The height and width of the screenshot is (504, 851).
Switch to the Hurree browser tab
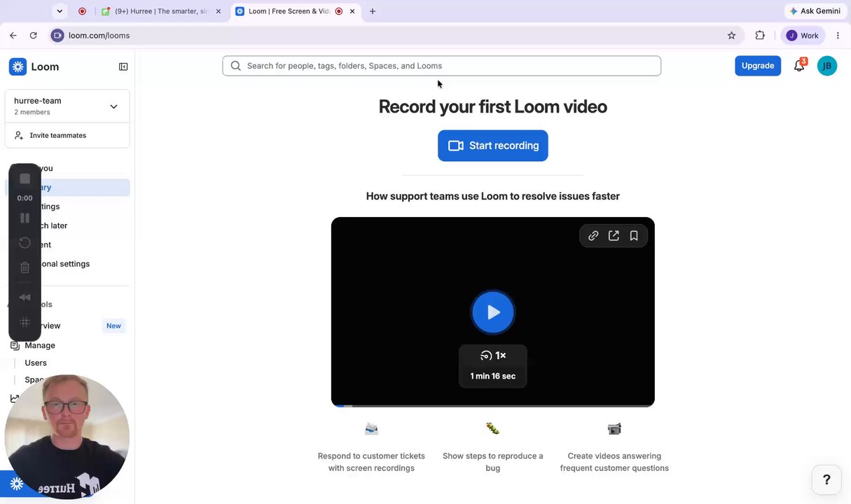coord(161,11)
